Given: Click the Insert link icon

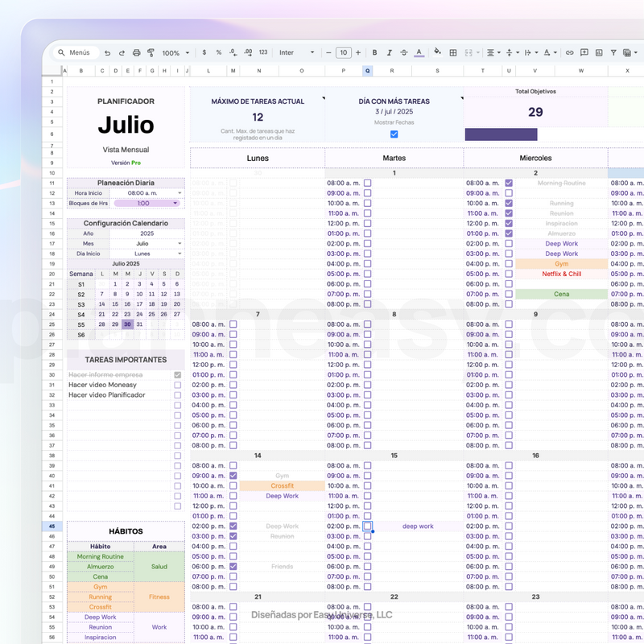Looking at the screenshot, I should (570, 53).
